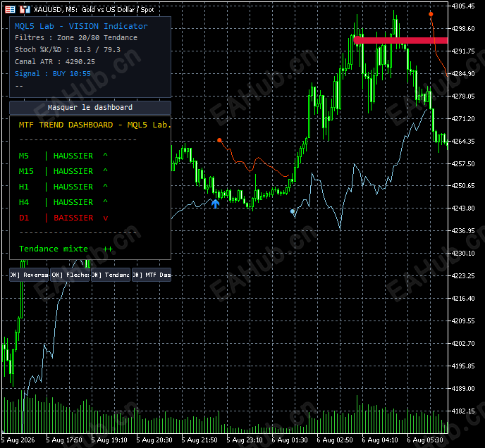The height and width of the screenshot is (448, 485).
Task: Select the orange dot at 4264 level
Action: (219, 140)
